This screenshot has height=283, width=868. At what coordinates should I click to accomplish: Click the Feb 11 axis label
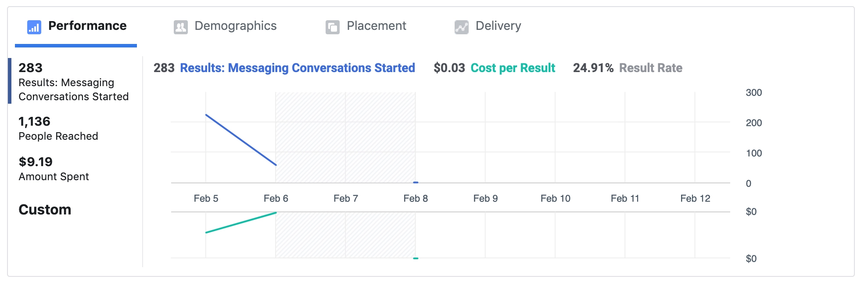(625, 199)
